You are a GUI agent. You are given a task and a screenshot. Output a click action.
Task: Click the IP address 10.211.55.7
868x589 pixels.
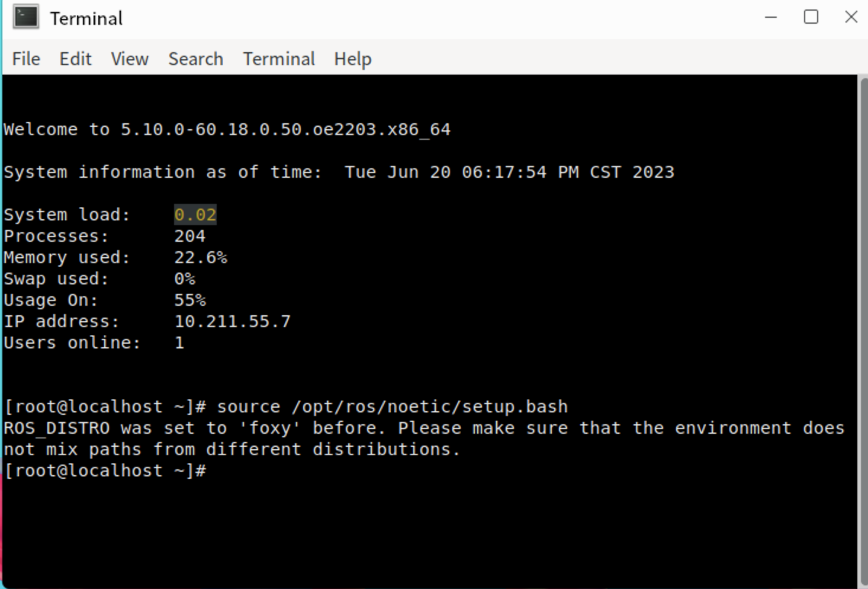pos(232,321)
